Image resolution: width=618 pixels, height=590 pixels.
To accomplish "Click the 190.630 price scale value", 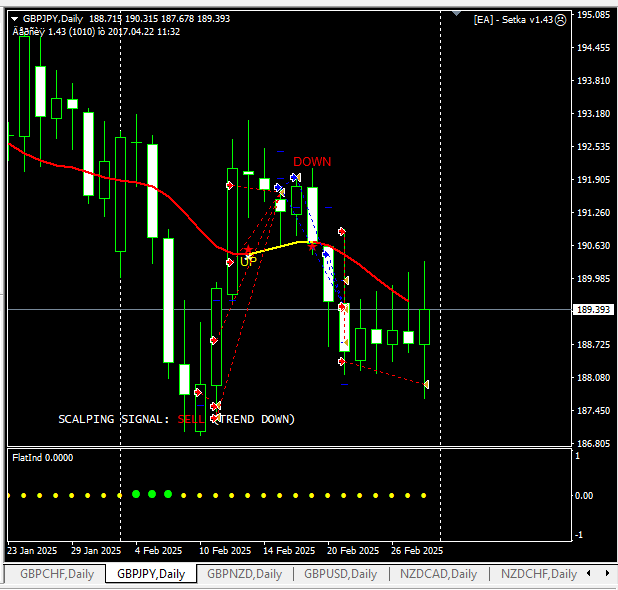I will pos(593,246).
